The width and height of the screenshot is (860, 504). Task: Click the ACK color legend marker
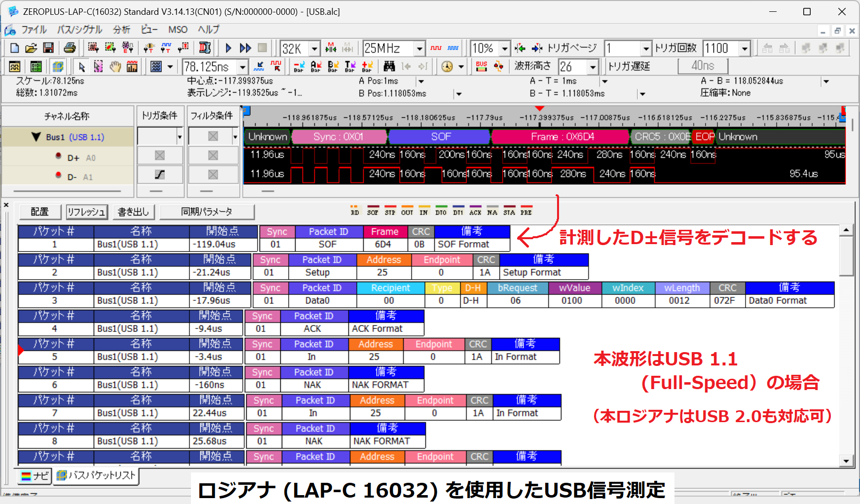(x=475, y=211)
